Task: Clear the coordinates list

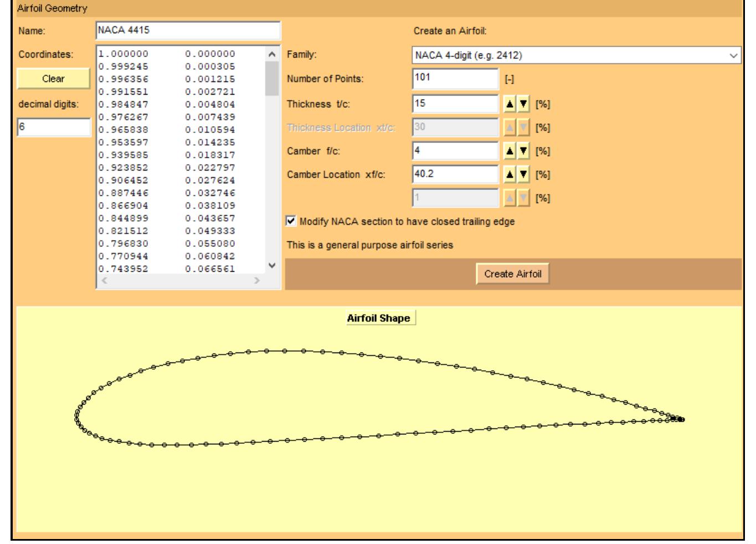Action: [x=53, y=79]
